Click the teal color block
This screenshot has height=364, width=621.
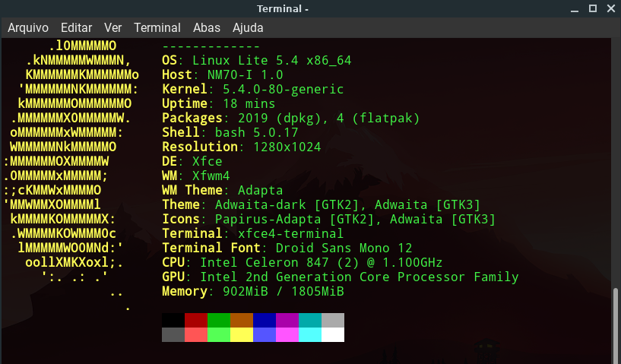[310, 320]
